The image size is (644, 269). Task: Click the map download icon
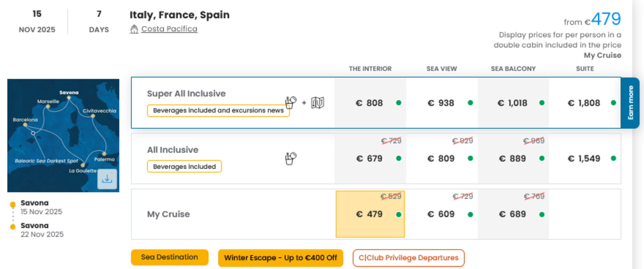[x=107, y=179]
